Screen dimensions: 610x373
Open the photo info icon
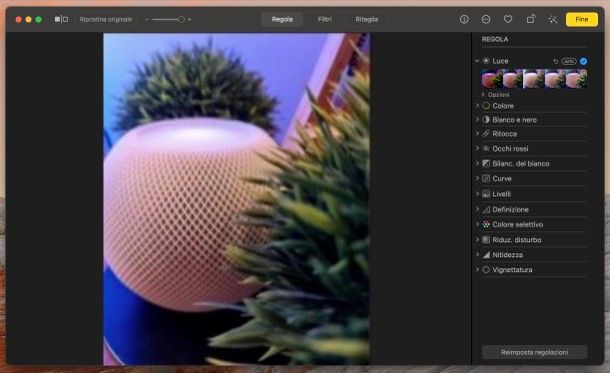464,19
